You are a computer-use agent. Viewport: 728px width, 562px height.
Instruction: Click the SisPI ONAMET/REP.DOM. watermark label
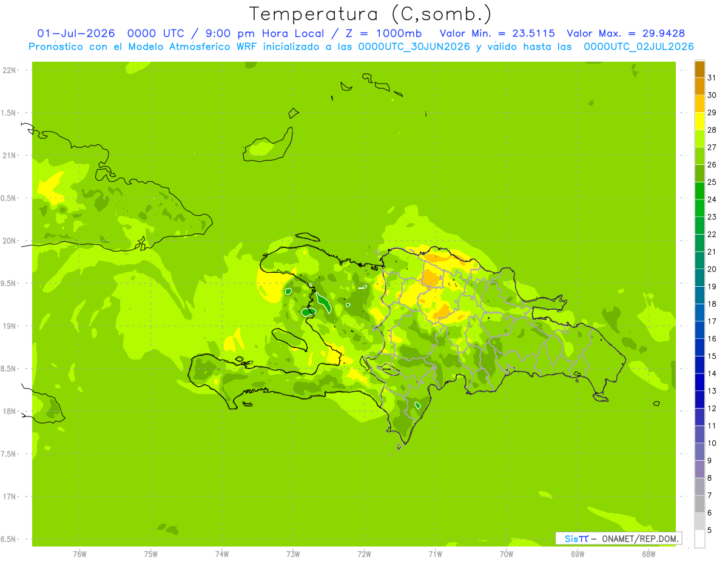(x=618, y=538)
